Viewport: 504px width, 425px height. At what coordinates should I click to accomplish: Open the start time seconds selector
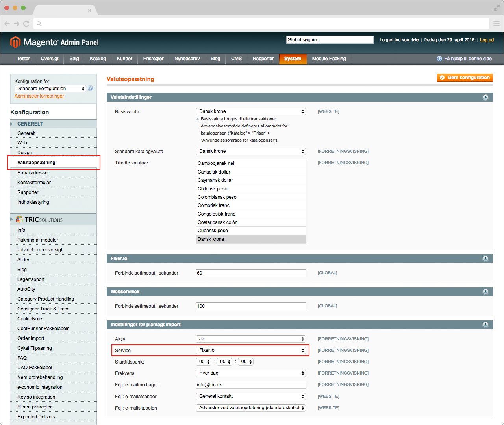(x=246, y=362)
